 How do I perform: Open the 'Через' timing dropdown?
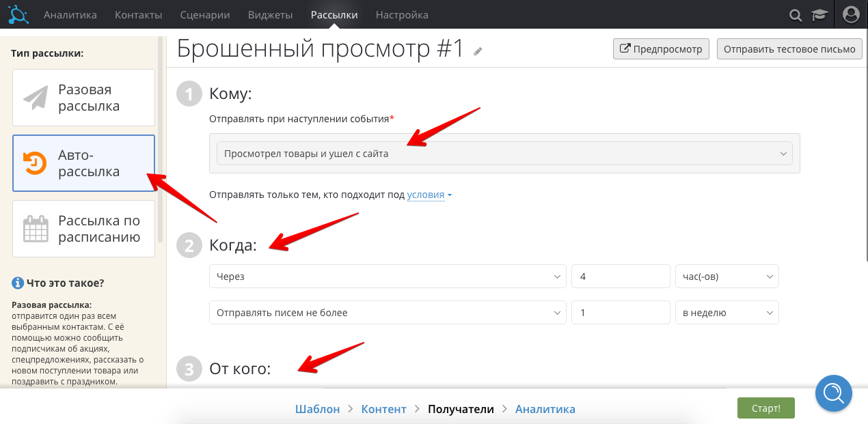coord(388,277)
